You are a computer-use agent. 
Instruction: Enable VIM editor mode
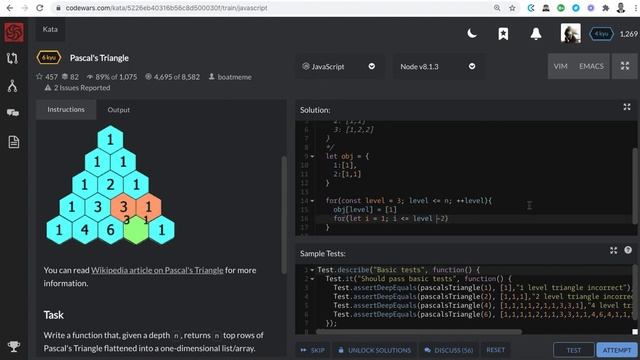click(560, 66)
